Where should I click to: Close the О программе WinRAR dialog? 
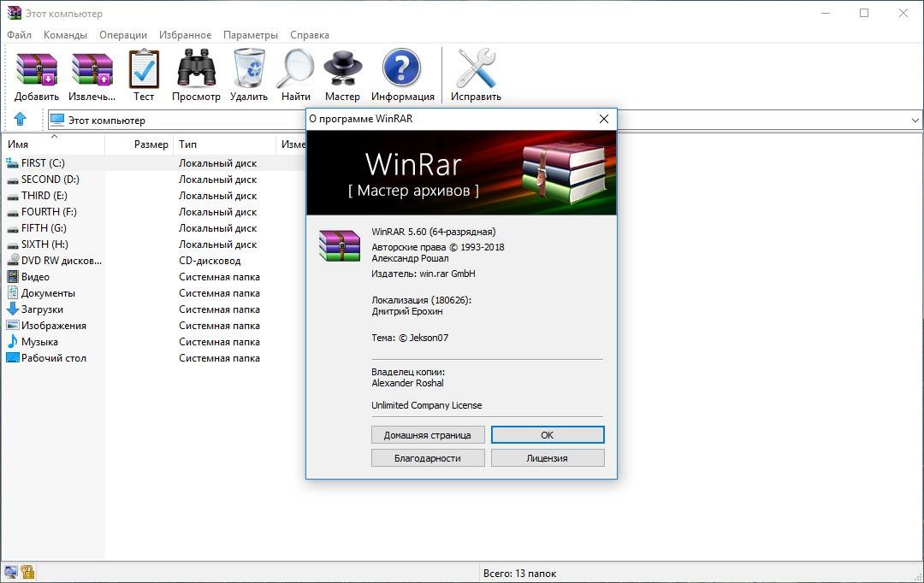[x=603, y=119]
